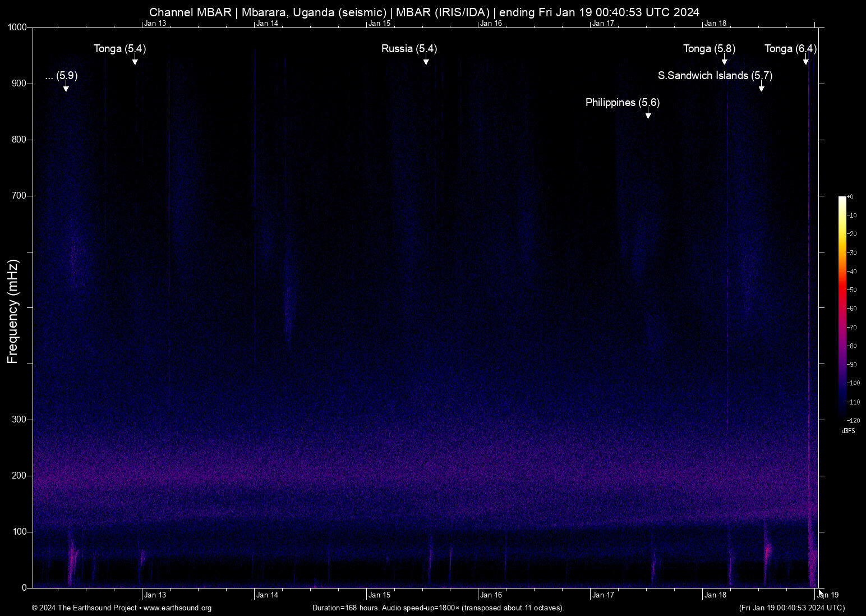Click the arrow marker below Russia (5.4)
866x616 pixels.
coord(426,61)
